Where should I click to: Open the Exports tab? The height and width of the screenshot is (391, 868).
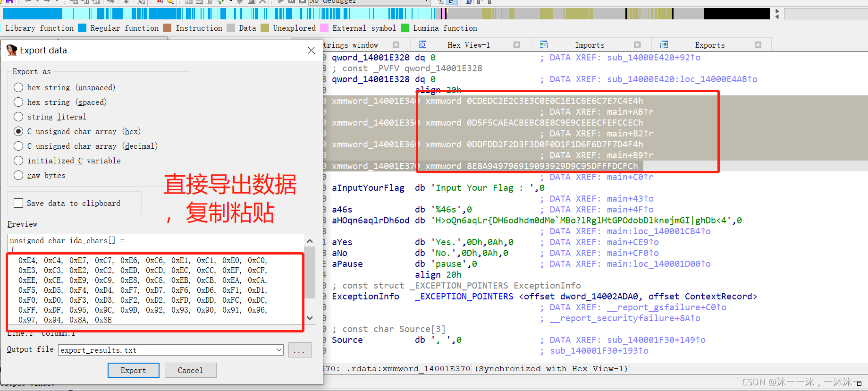coord(709,45)
